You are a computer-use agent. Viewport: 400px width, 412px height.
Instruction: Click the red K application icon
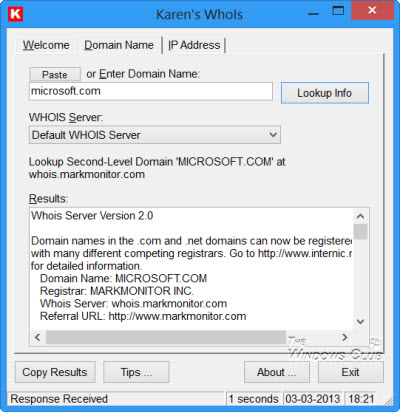[x=16, y=14]
